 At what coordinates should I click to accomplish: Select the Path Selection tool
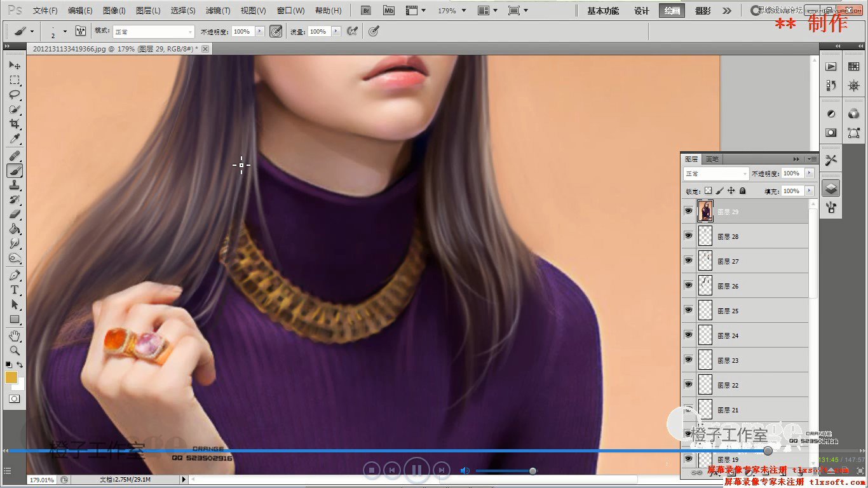tap(14, 304)
